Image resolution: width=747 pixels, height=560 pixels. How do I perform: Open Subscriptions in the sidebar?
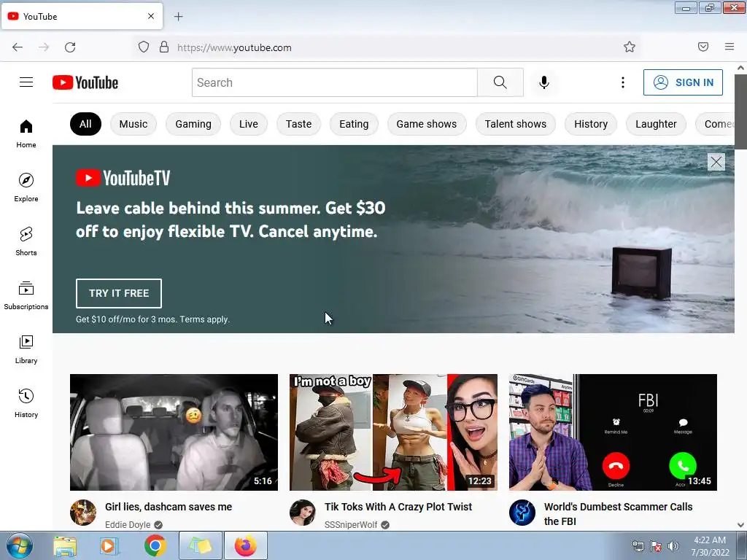click(26, 295)
